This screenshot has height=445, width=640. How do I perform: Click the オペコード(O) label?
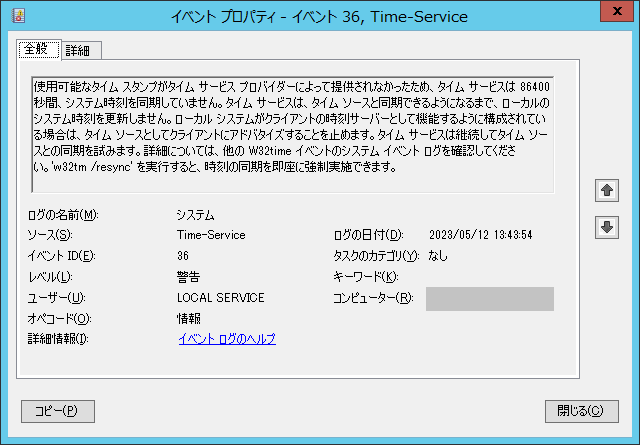pos(59,318)
